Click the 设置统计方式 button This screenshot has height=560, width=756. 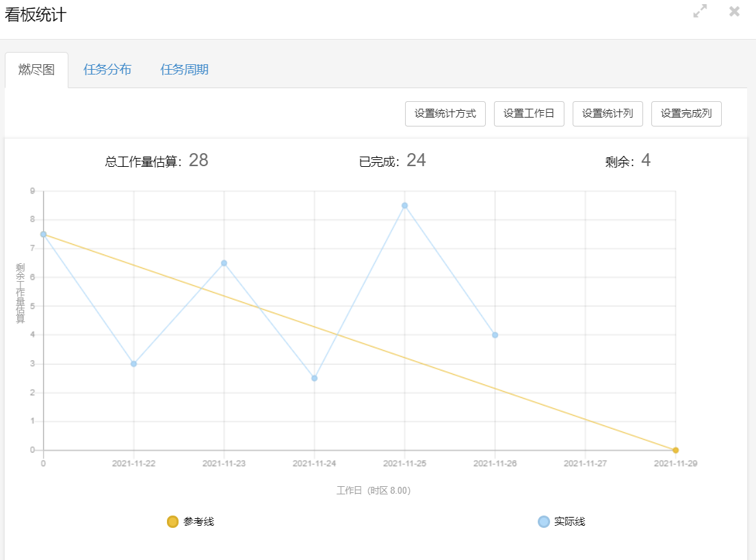445,114
